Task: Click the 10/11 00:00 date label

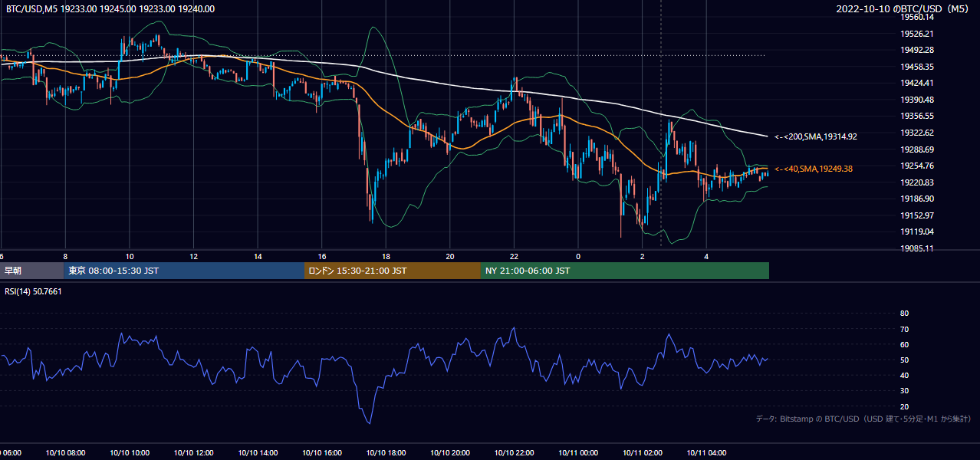Action: (x=578, y=452)
